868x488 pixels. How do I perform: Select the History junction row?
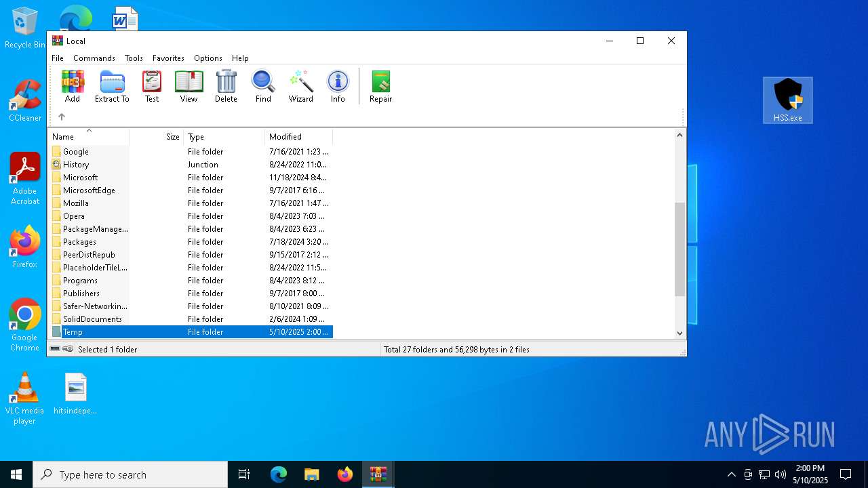coord(191,165)
